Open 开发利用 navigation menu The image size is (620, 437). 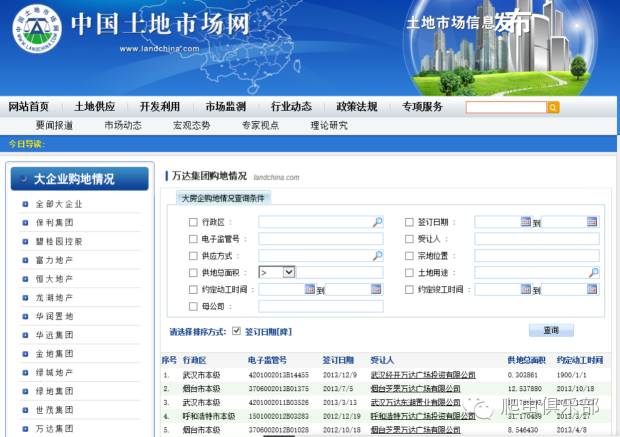click(160, 106)
